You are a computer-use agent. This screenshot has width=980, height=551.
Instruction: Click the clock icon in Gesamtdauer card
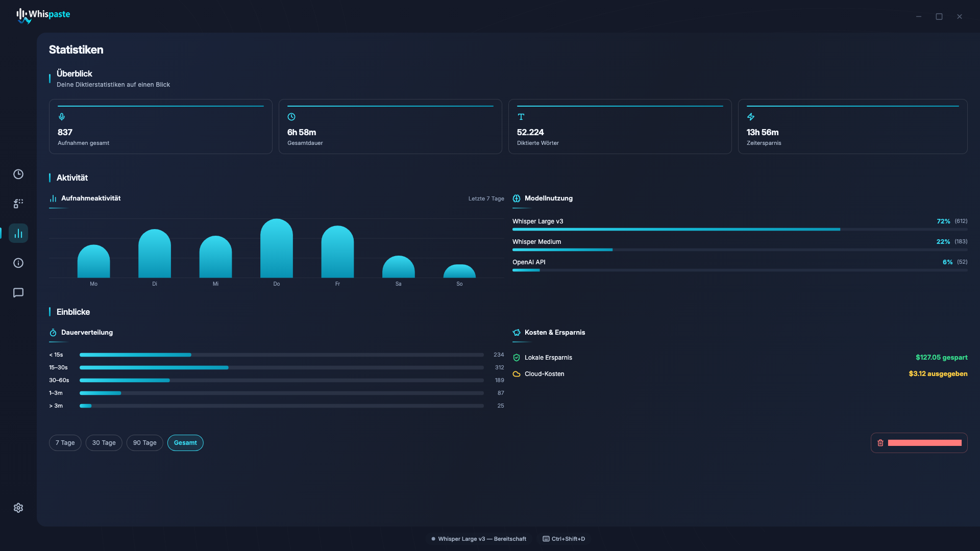tap(291, 117)
